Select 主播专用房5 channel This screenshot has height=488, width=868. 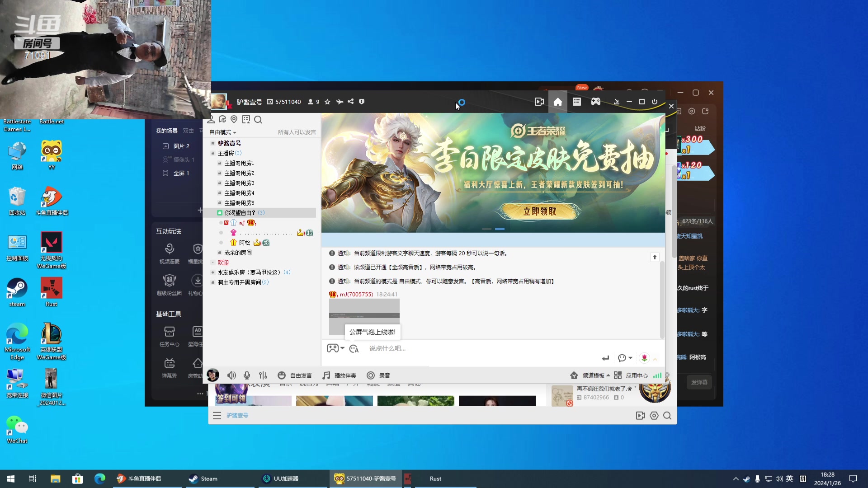[x=239, y=203]
